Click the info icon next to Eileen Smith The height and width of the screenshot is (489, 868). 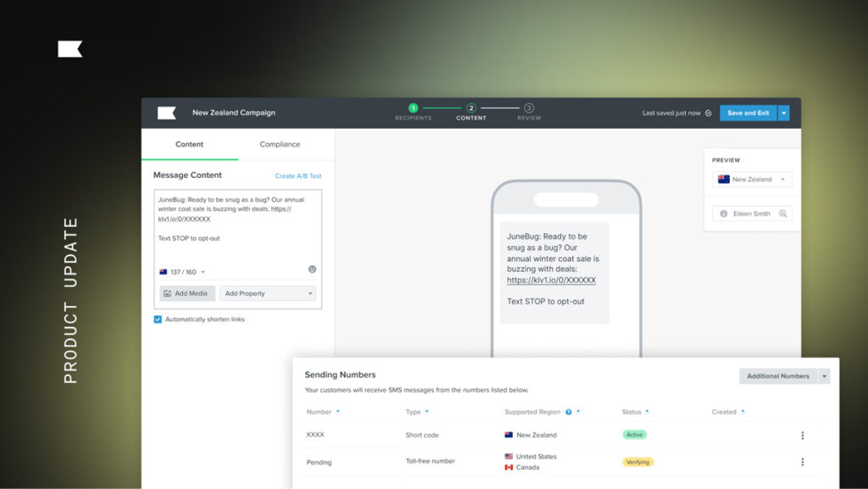(723, 214)
